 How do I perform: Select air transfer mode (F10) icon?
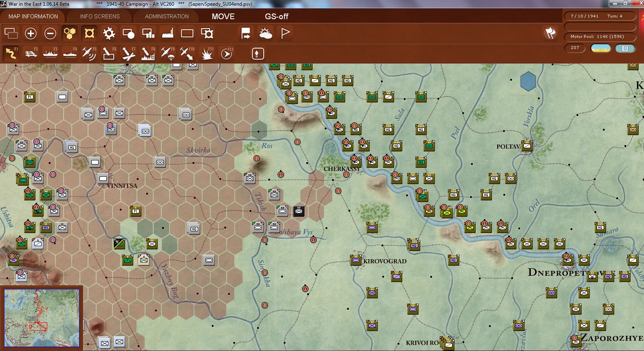(x=187, y=53)
